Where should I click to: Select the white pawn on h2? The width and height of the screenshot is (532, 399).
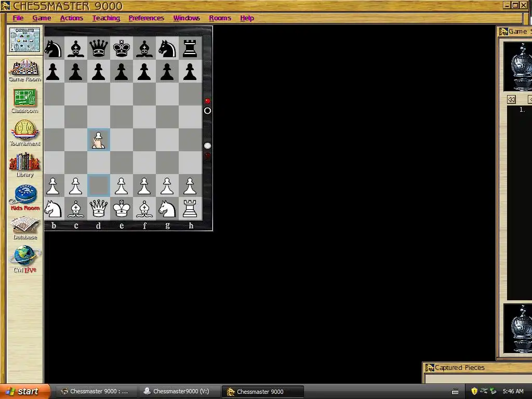[x=190, y=185]
